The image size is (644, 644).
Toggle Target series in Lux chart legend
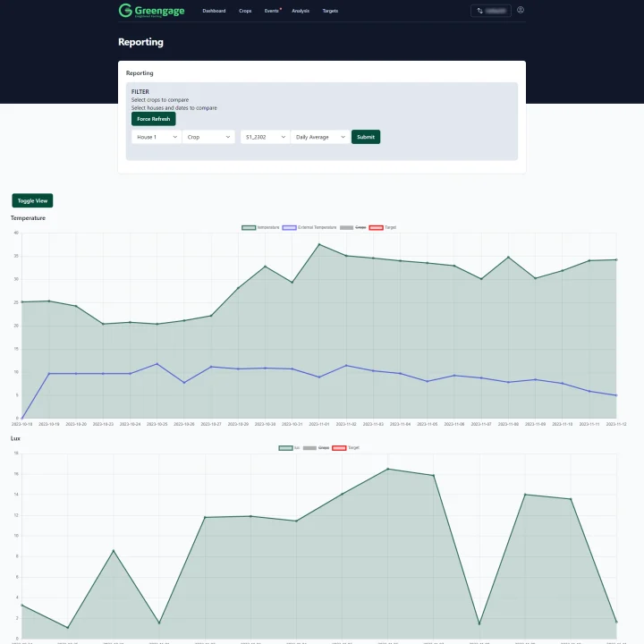pos(345,447)
